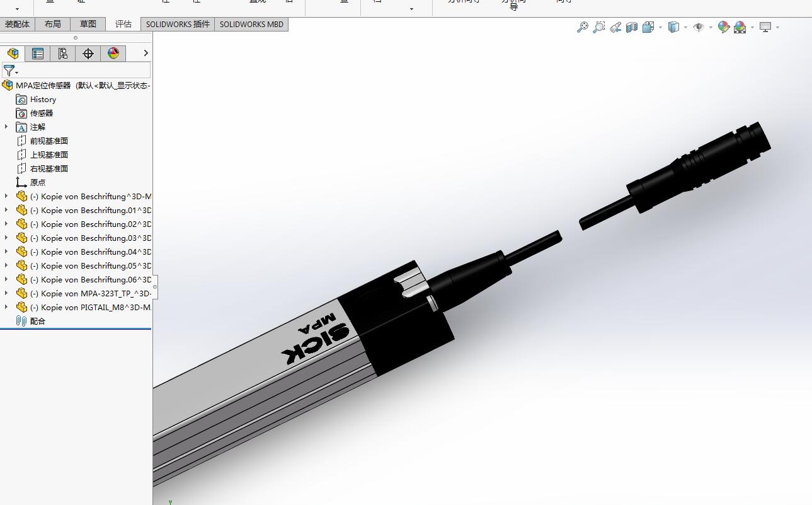The image size is (812, 505).
Task: Expand the 注解 annotations folder
Action: (6, 127)
